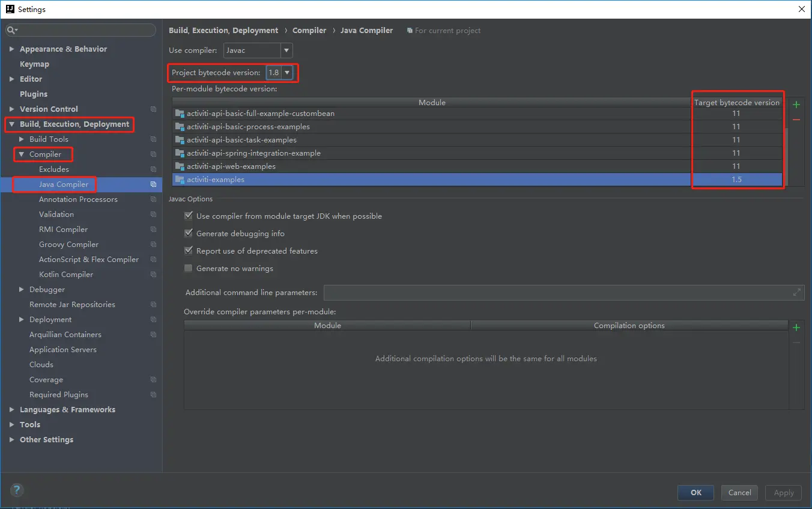Expand the Debugger arrow

tap(22, 290)
